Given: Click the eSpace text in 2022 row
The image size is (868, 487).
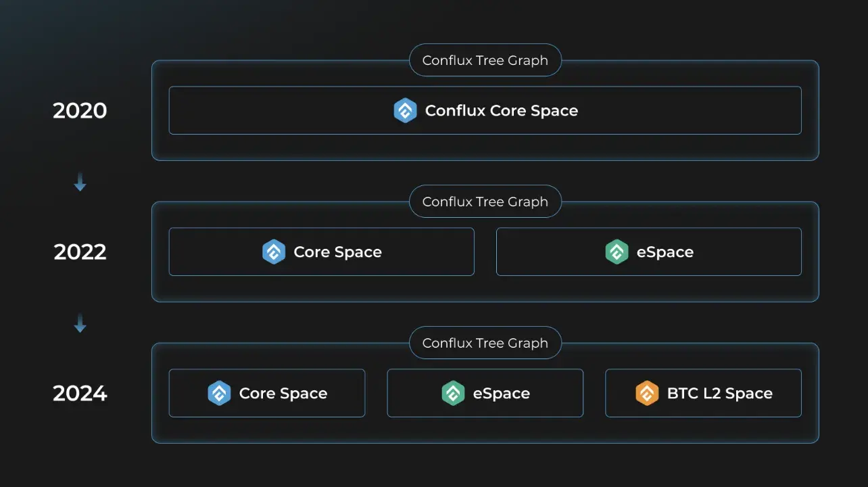Looking at the screenshot, I should click(x=665, y=252).
